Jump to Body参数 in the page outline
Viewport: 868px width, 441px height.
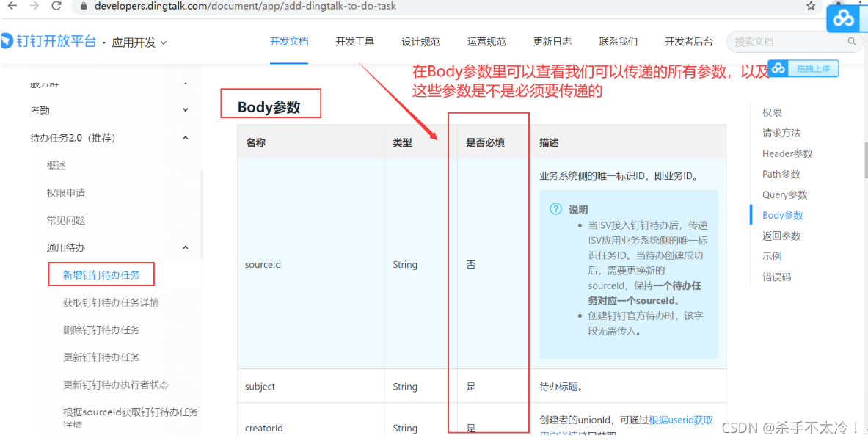(783, 215)
